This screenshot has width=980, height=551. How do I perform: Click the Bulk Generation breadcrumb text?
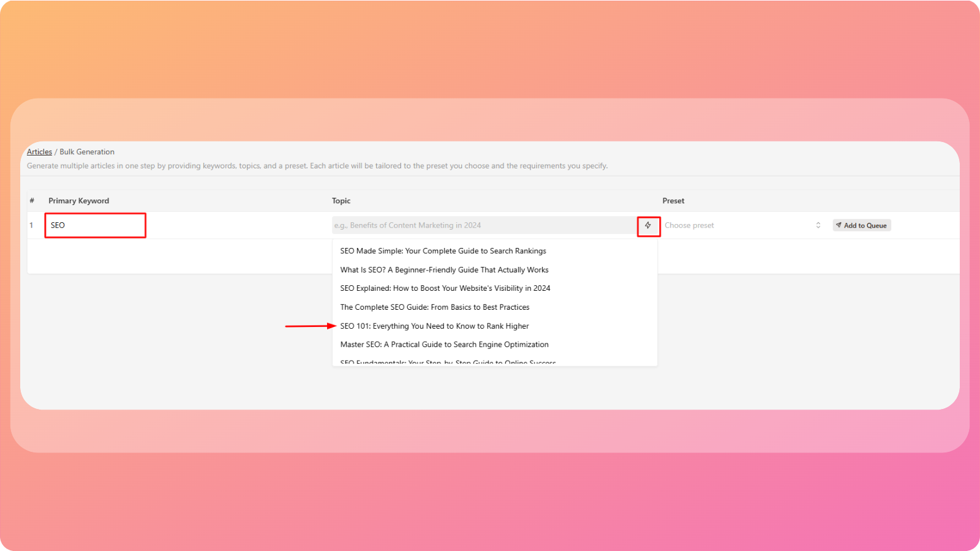pos(87,152)
